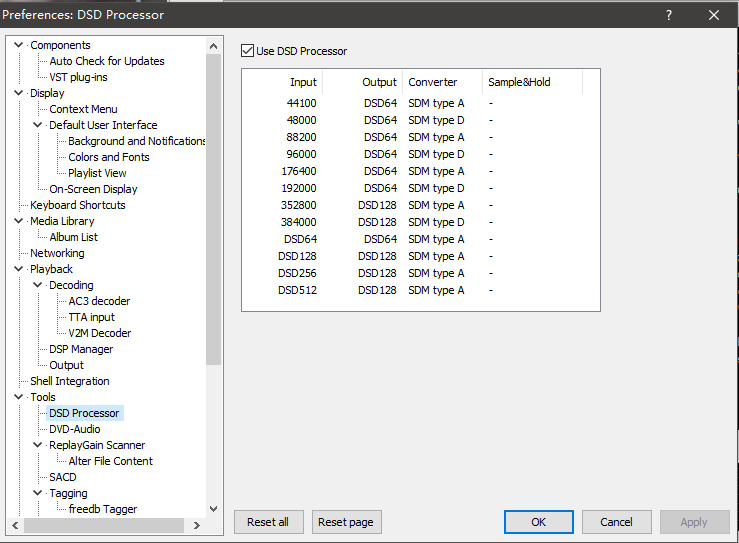Collapse the Default User Interface node
The height and width of the screenshot is (543, 739).
point(39,125)
